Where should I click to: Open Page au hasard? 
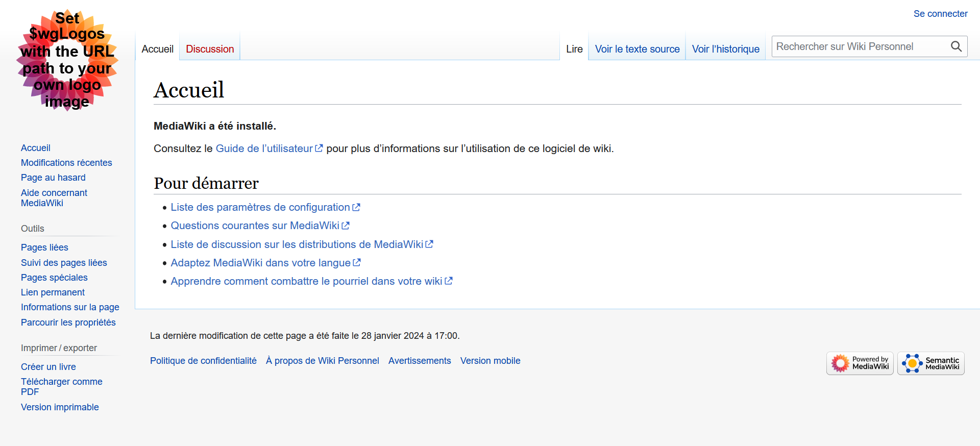tap(53, 178)
